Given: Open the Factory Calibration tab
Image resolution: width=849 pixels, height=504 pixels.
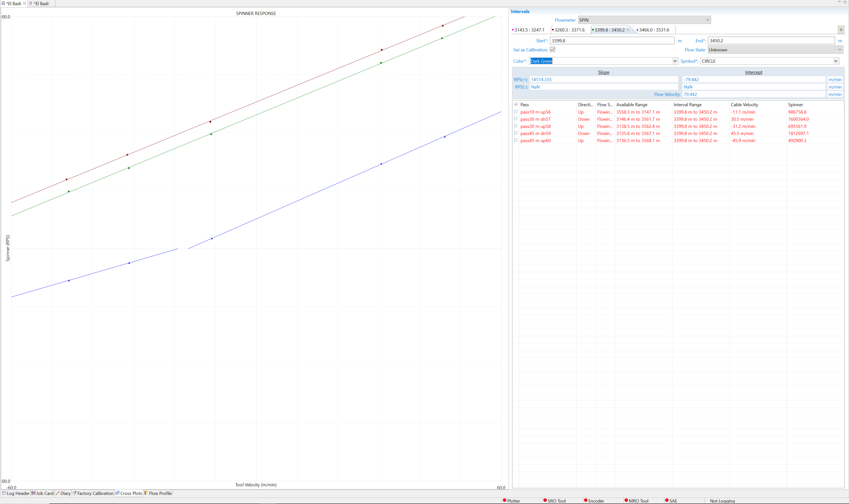Looking at the screenshot, I should click(93, 493).
